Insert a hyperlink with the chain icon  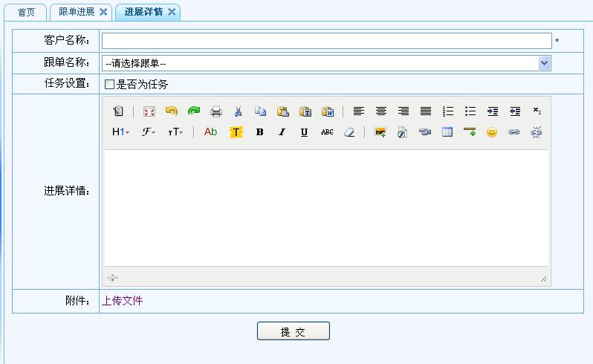[x=514, y=132]
